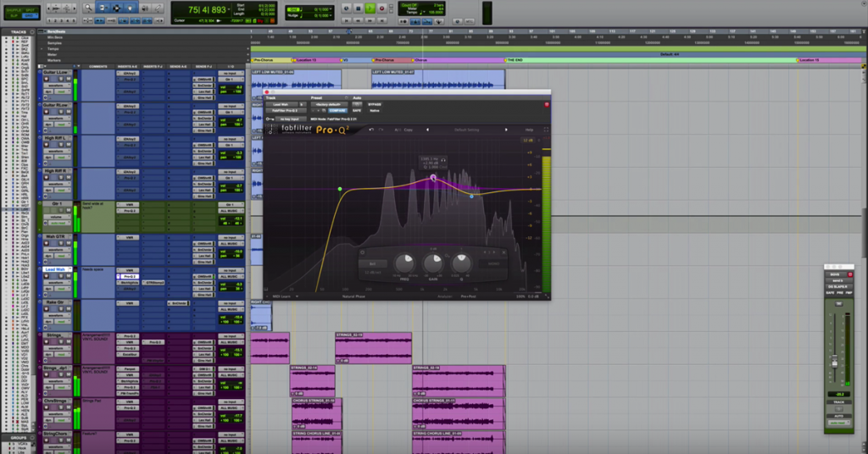Toggle plug-in BYPASS button

click(x=375, y=104)
